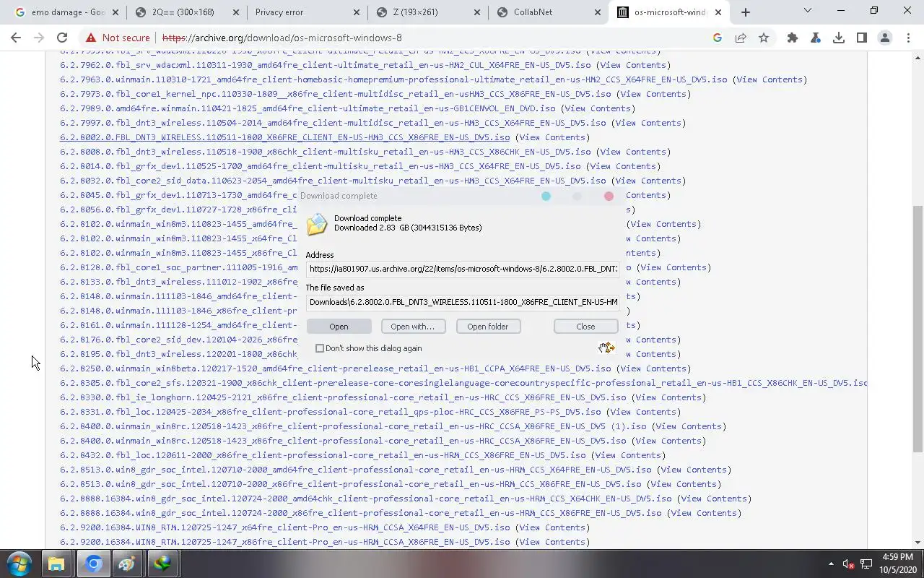Screen dimensions: 924x578
Task: Click the browser forward arrow
Action: [x=39, y=38]
